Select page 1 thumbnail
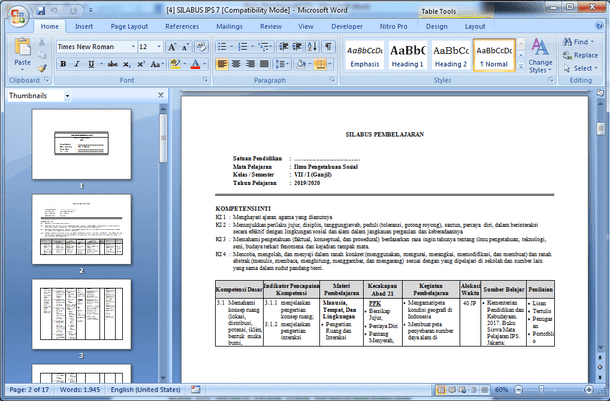 point(81,144)
